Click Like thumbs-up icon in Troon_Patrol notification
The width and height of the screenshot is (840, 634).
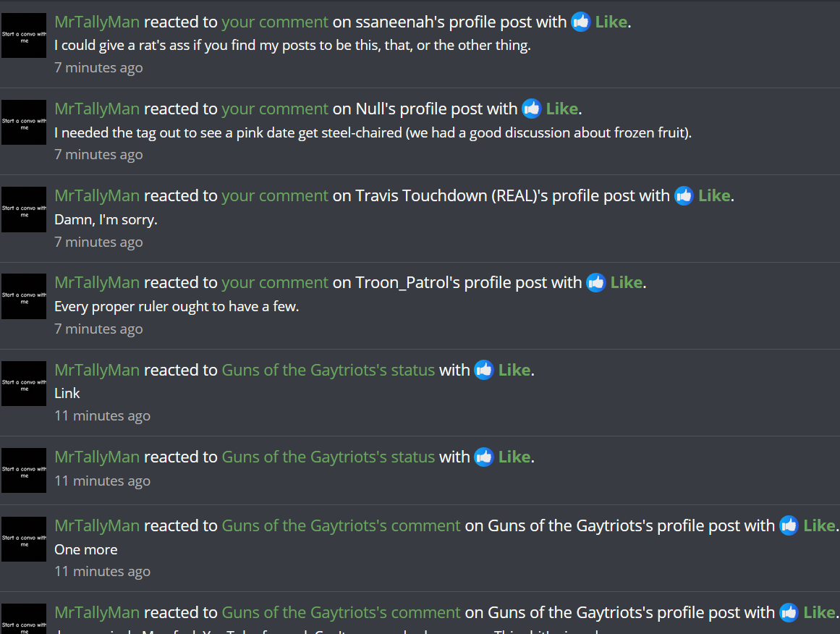595,282
